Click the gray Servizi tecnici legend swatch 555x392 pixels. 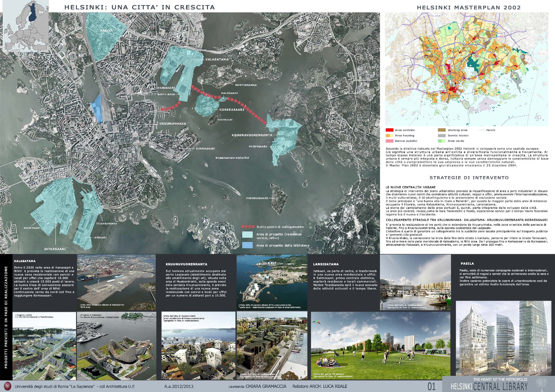442,135
